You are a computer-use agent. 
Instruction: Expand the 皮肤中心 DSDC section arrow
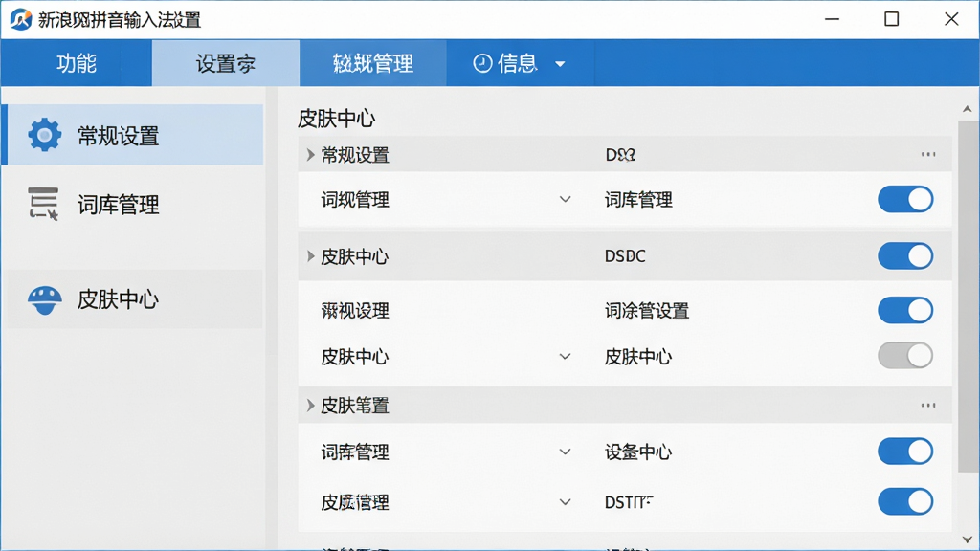(311, 256)
